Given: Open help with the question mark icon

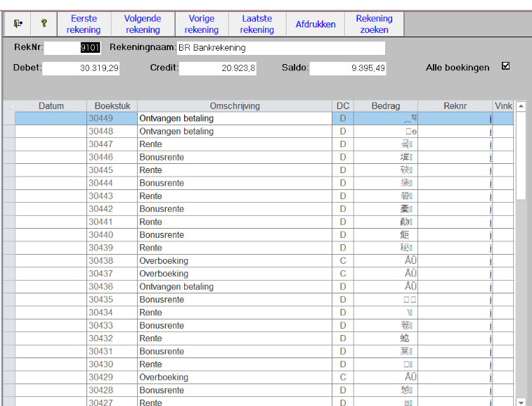Looking at the screenshot, I should (x=44, y=24).
